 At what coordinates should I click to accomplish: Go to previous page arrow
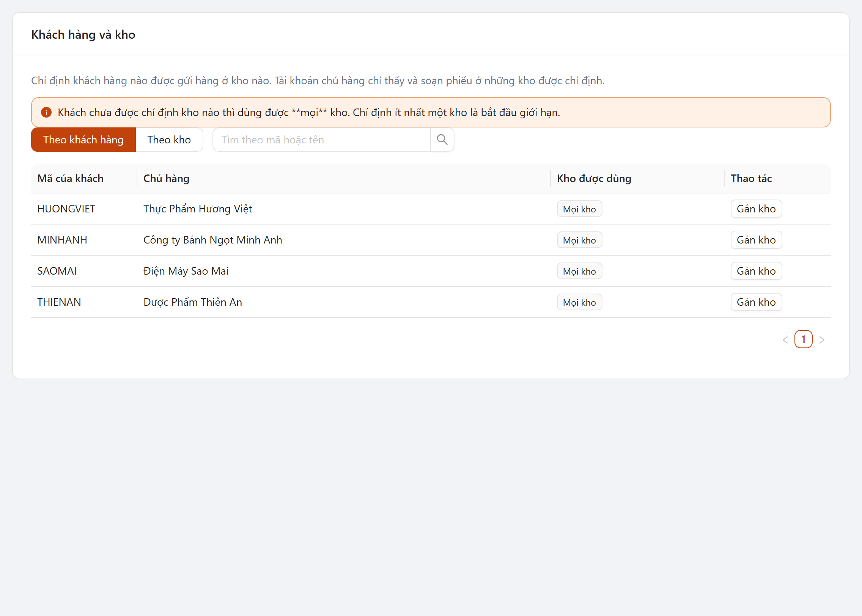tap(785, 339)
